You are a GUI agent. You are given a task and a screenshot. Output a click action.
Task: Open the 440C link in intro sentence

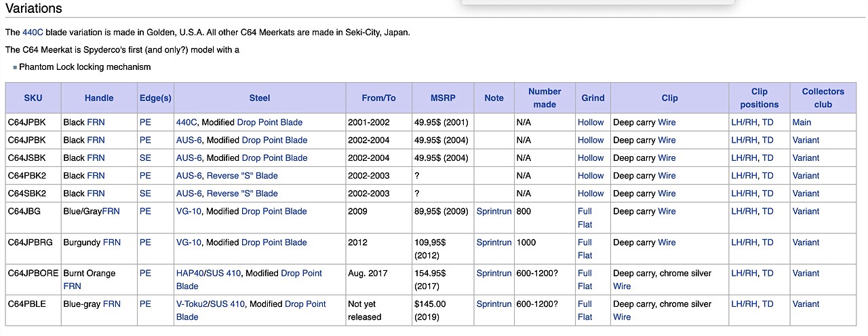(33, 32)
